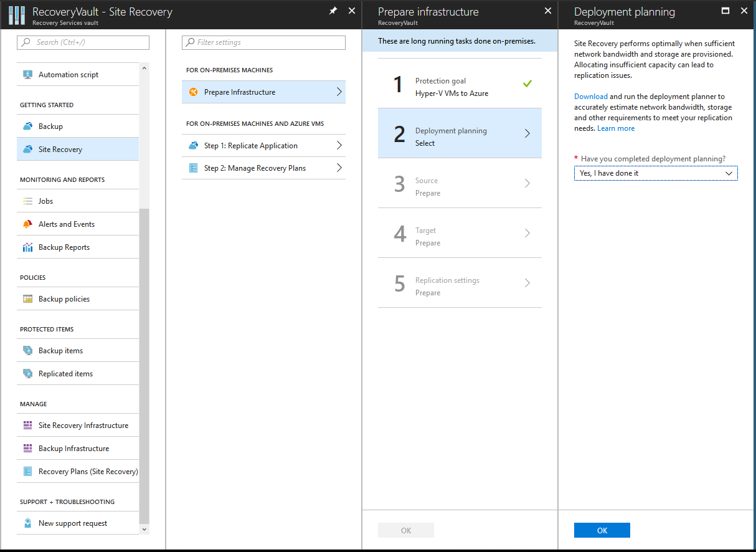
Task: Click the 'Hyper-V VMs to Azure' text
Action: point(452,93)
